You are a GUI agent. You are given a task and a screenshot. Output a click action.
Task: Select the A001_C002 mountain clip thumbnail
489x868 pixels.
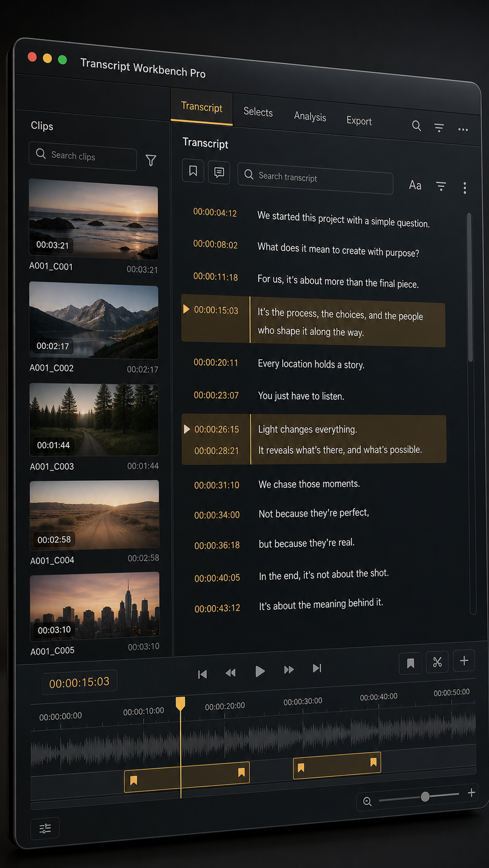click(94, 321)
